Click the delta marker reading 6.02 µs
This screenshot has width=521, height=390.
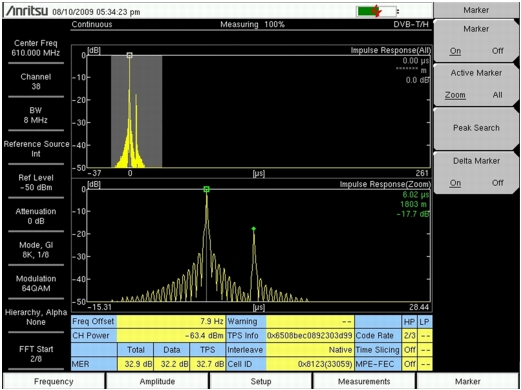(416, 195)
